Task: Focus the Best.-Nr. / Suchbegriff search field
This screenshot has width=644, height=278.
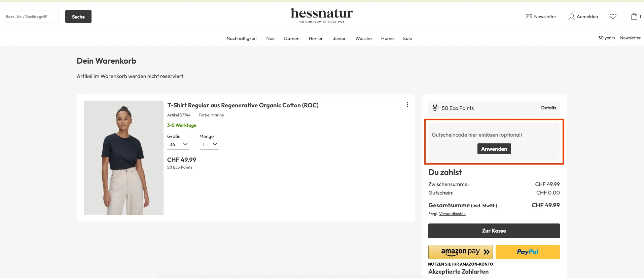Action: (30, 16)
